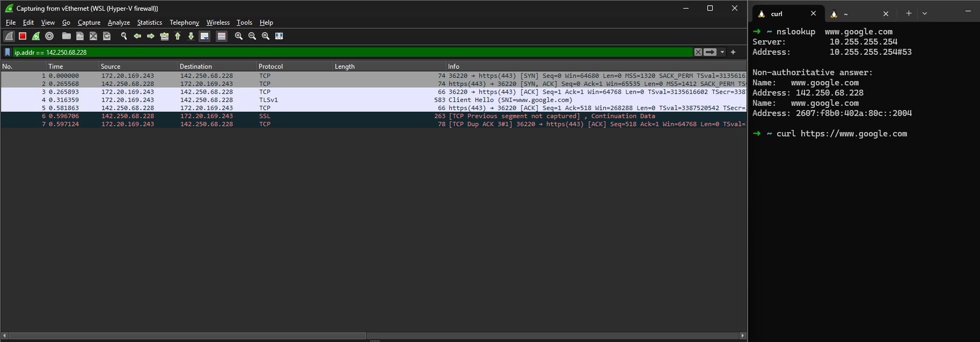Select the SSL Continuation Data packet row
980x342 pixels.
pos(374,116)
